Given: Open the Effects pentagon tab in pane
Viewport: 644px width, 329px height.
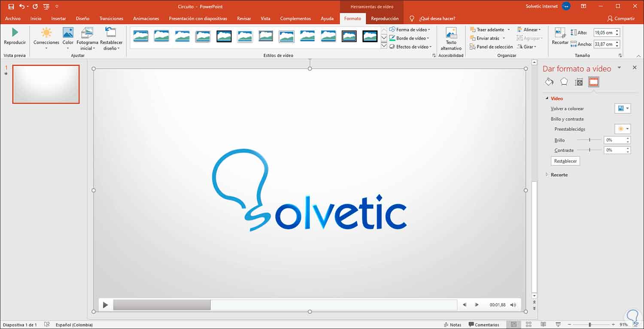Looking at the screenshot, I should click(564, 82).
